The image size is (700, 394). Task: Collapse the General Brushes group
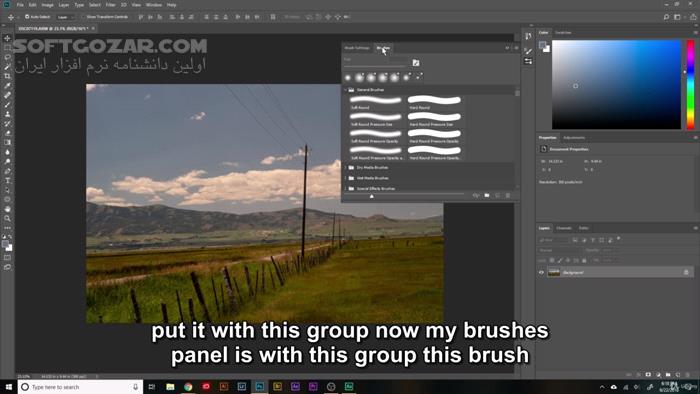pos(346,90)
